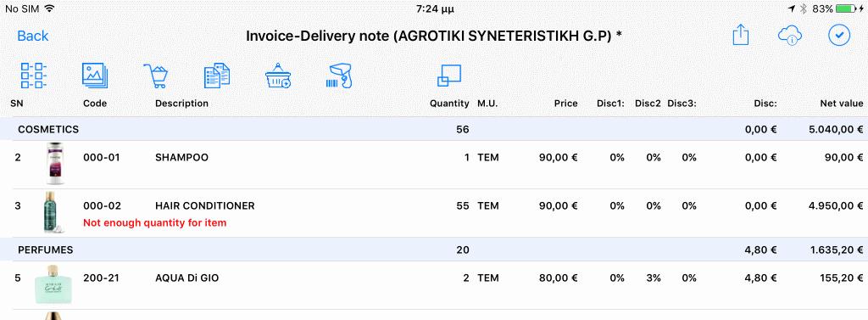Open the image gallery icon

[x=95, y=76]
